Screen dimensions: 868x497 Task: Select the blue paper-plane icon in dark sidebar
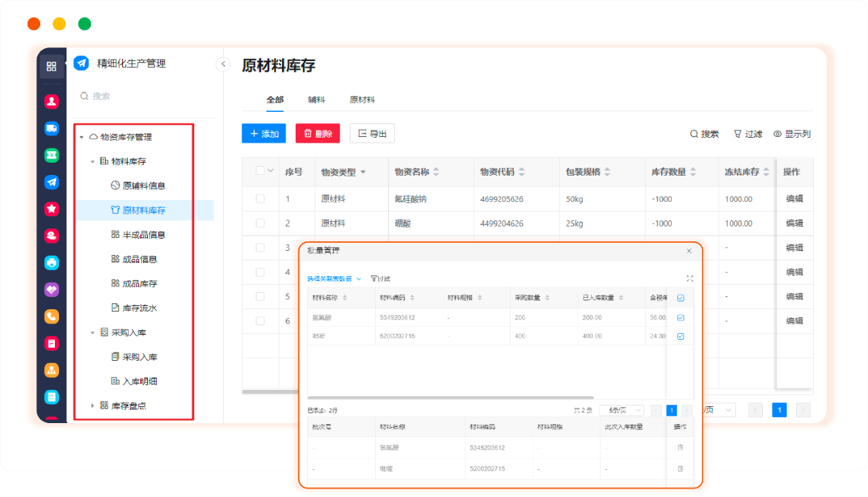(x=52, y=182)
